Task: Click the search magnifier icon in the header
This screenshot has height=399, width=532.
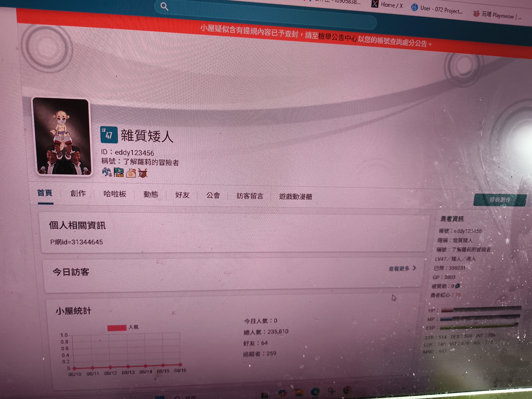Action: (x=164, y=6)
